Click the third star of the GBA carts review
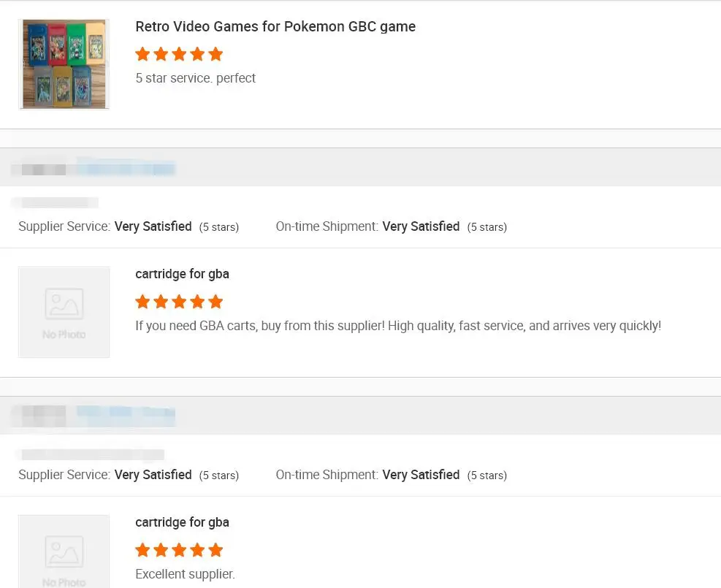The width and height of the screenshot is (721, 588). (179, 302)
